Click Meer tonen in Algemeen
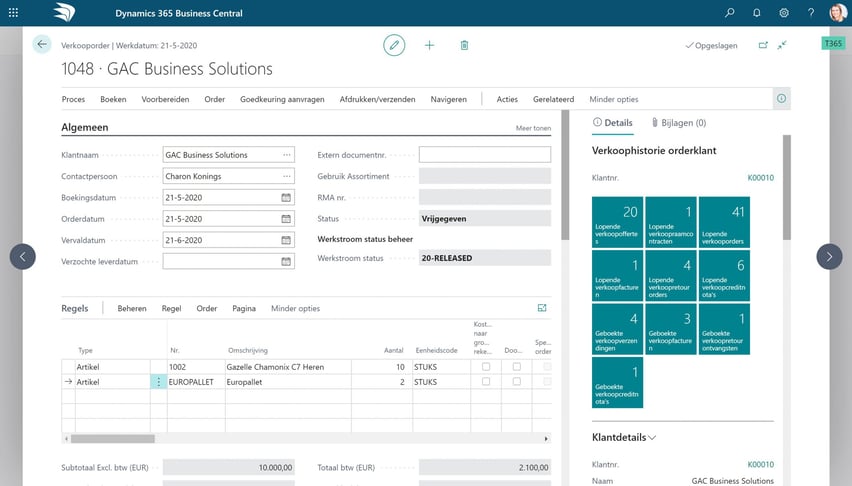852x486 pixels. tap(533, 128)
